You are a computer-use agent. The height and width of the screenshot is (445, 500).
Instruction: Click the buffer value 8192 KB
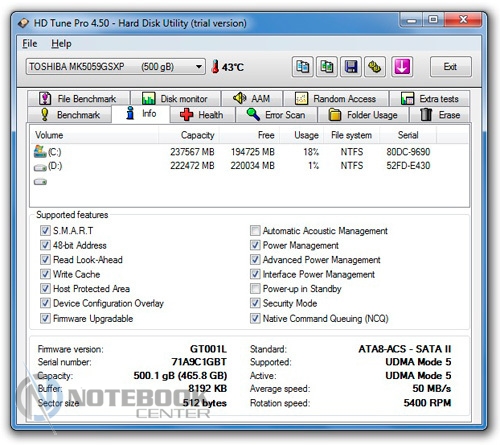[208, 389]
